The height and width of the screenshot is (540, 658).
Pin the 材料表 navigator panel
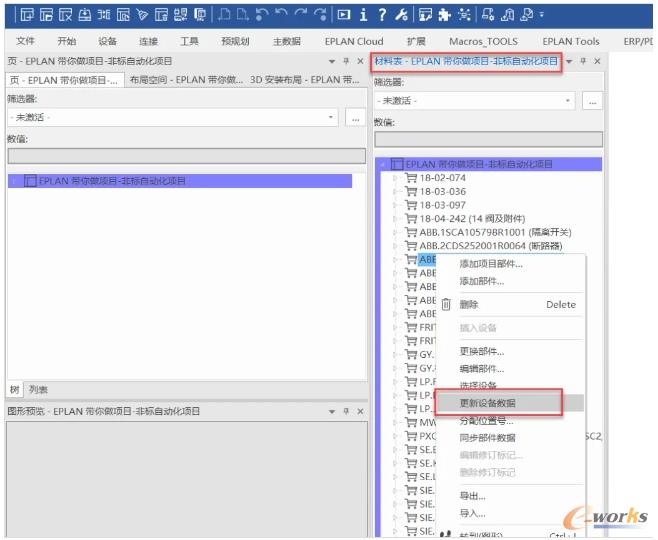pos(583,61)
